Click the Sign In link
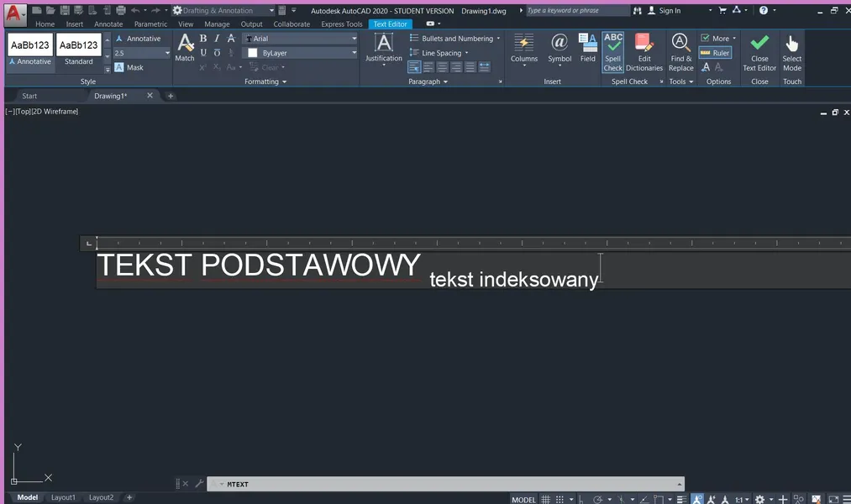This screenshot has width=851, height=504. tap(668, 11)
